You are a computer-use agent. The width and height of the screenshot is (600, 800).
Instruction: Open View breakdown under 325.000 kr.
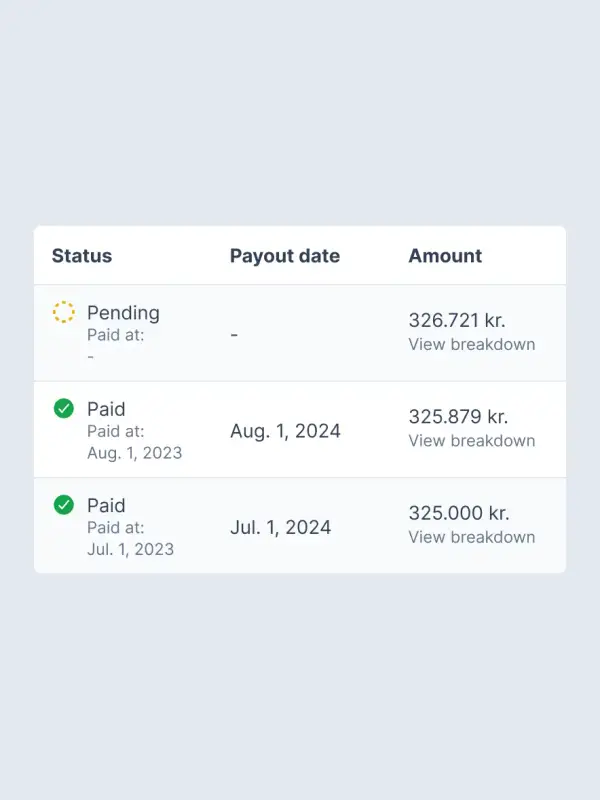[x=471, y=537]
